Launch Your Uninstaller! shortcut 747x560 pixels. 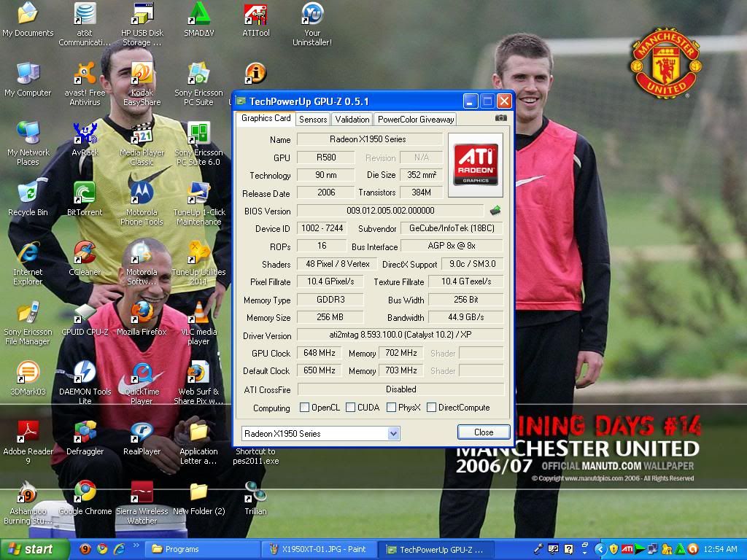[x=312, y=24]
